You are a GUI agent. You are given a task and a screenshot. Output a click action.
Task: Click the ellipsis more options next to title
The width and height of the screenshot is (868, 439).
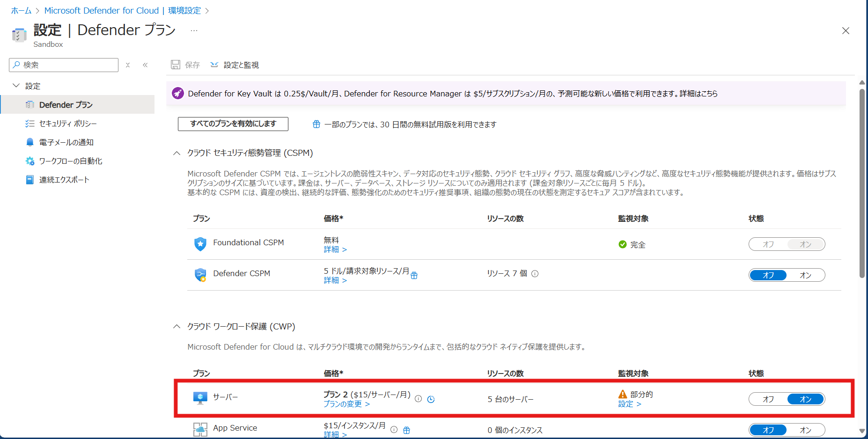coord(194,31)
